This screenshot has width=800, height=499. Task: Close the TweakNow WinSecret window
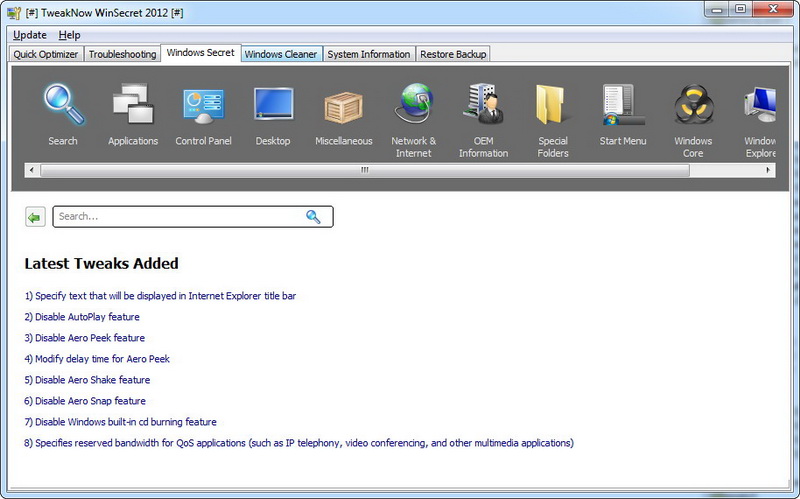pos(773,9)
